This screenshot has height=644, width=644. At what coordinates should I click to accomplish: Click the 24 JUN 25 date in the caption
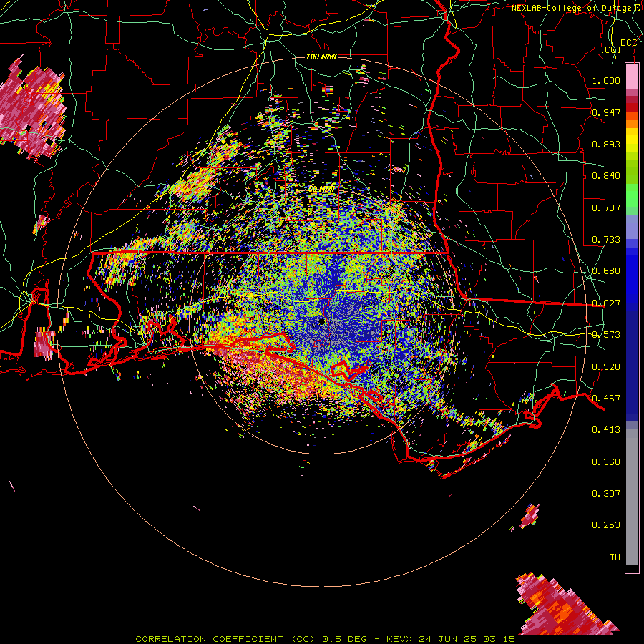447,639
